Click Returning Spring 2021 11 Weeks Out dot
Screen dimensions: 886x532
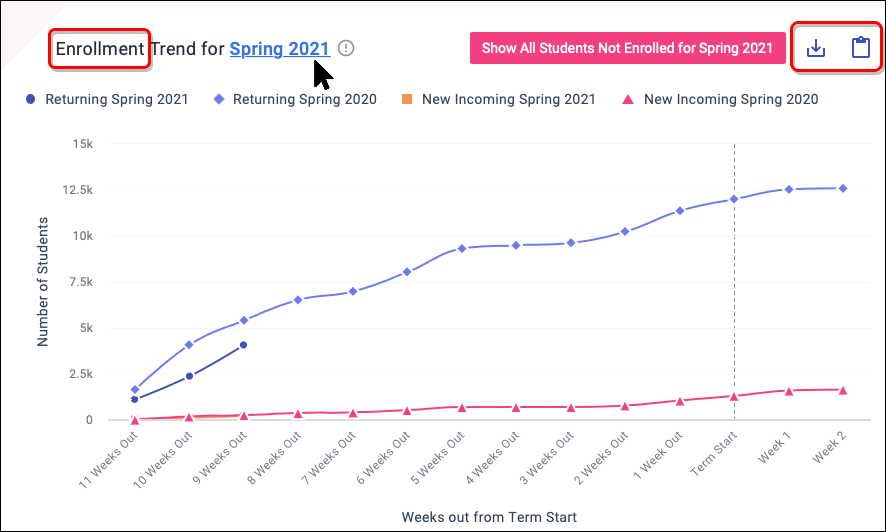[135, 399]
